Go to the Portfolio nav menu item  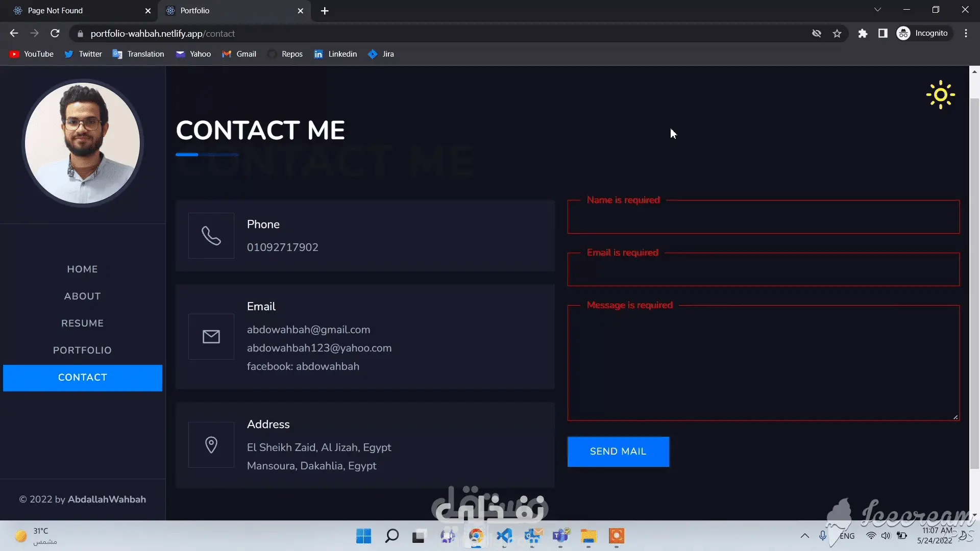82,350
